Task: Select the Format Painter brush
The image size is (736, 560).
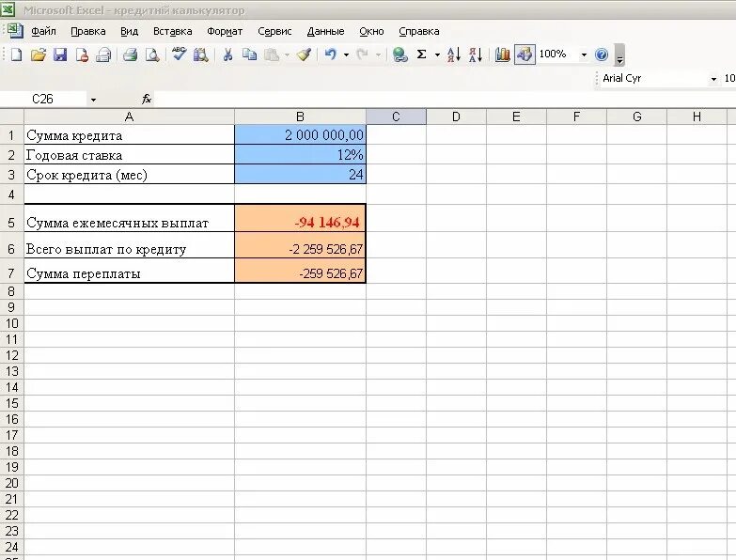Action: click(305, 54)
